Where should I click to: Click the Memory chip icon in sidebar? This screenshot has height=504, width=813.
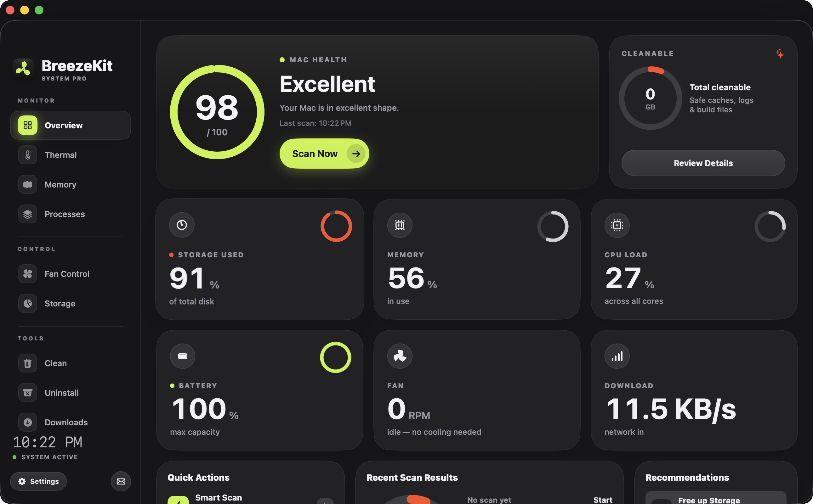click(28, 184)
